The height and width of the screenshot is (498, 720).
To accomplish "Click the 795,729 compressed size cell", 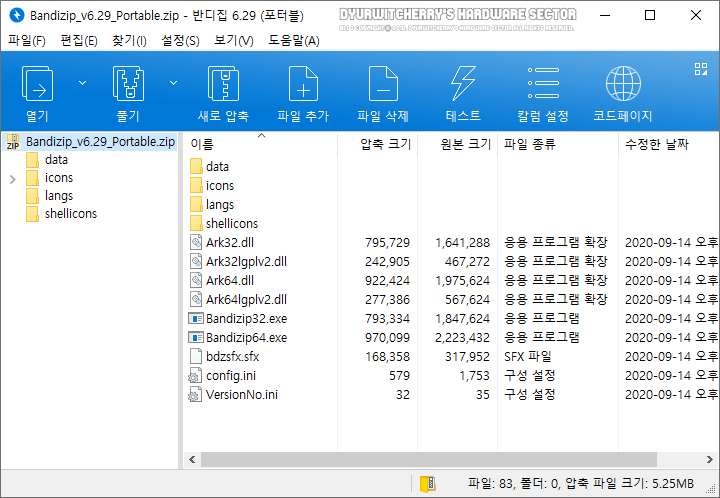I will point(387,242).
